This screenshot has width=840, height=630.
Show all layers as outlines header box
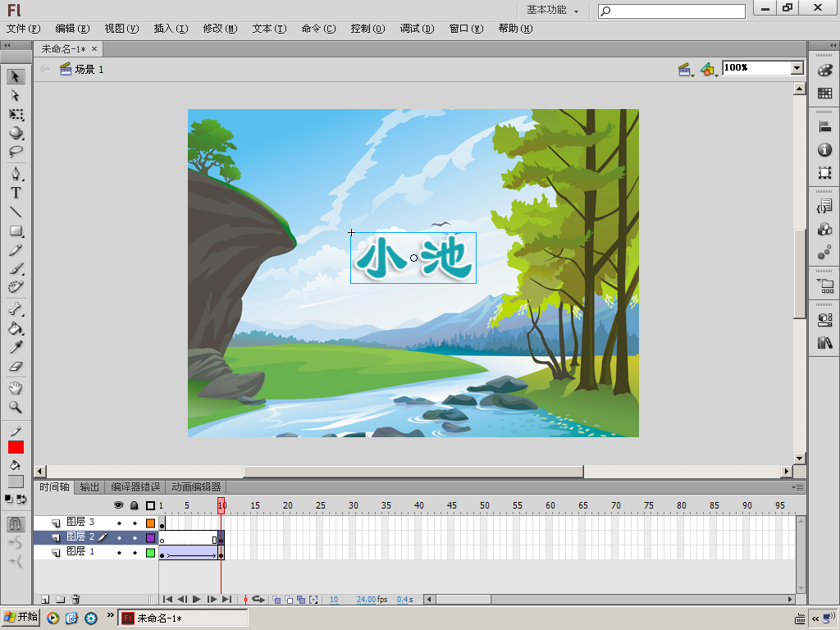151,505
